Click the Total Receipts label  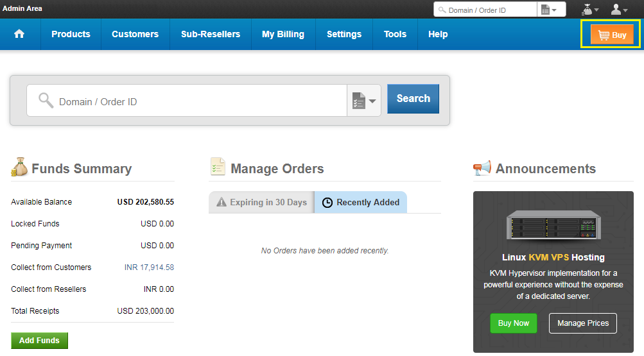point(35,311)
